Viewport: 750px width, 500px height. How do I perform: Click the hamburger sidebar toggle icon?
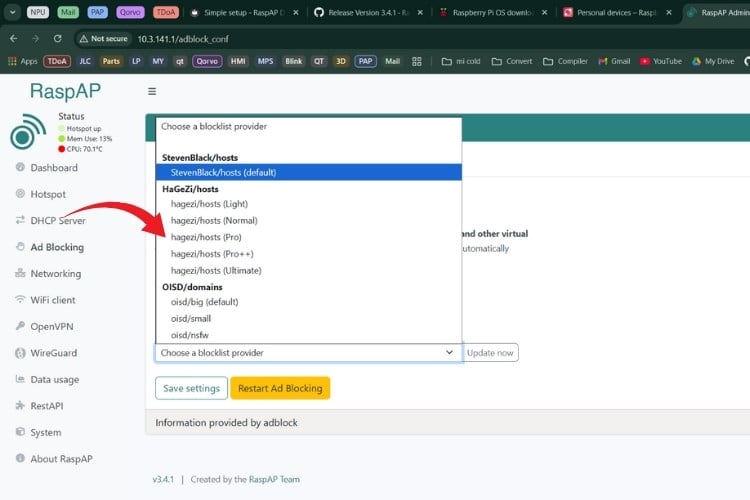(152, 91)
